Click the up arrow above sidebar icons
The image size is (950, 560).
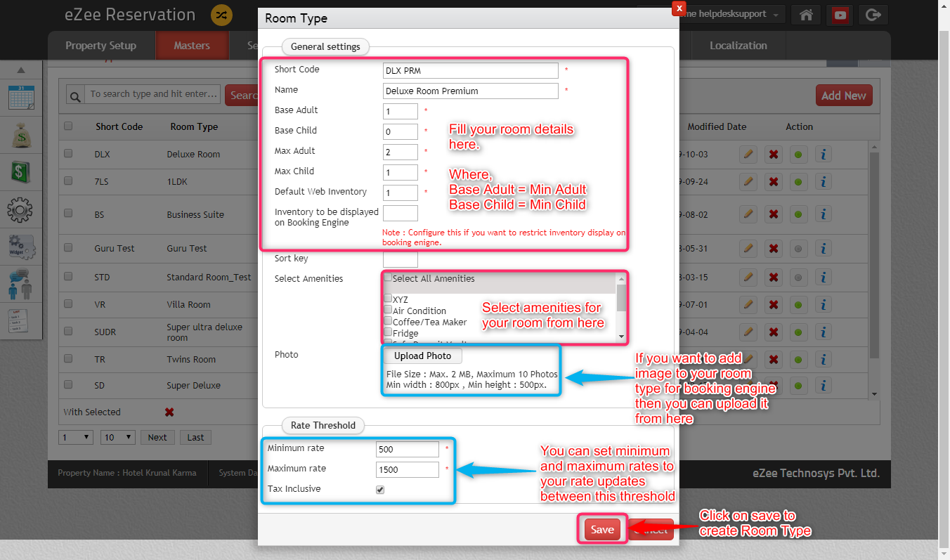pyautogui.click(x=21, y=70)
